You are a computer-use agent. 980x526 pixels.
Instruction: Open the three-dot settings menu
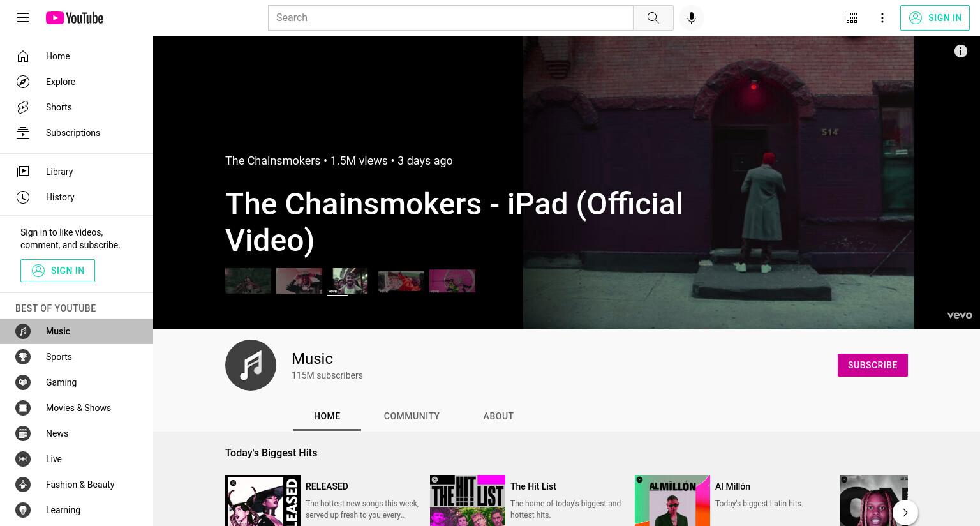click(882, 18)
